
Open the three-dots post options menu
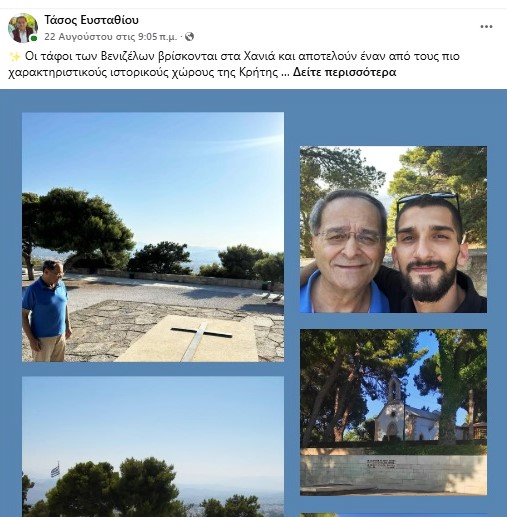click(x=486, y=27)
